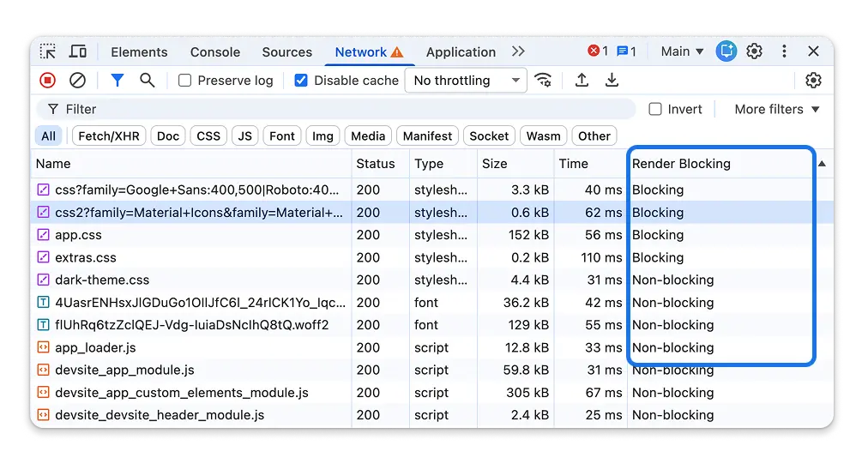Open the No throttling dropdown
868x464 pixels.
coord(467,81)
